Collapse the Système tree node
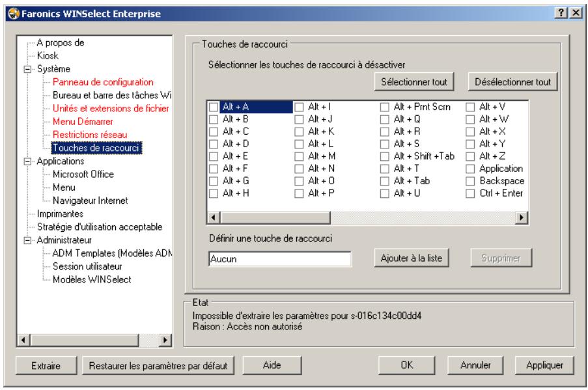Image resolution: width=588 pixels, height=390 pixels. coord(27,70)
